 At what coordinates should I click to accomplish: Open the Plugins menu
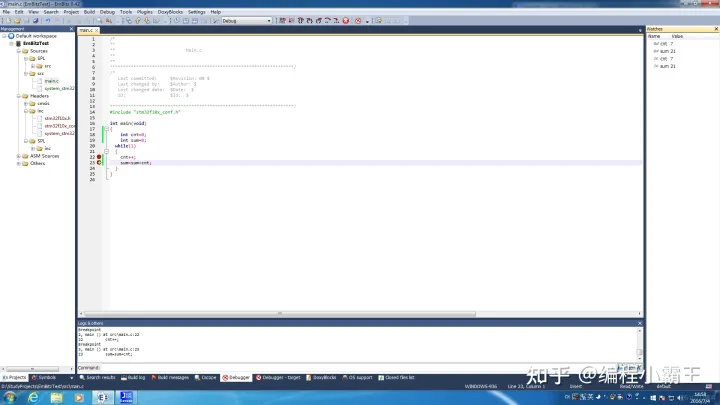[x=145, y=12]
